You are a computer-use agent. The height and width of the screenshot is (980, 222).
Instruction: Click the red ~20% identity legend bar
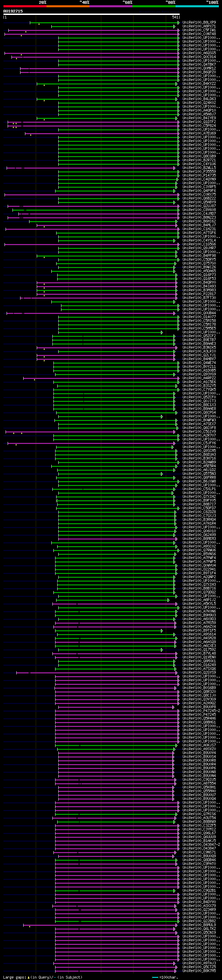25,6
